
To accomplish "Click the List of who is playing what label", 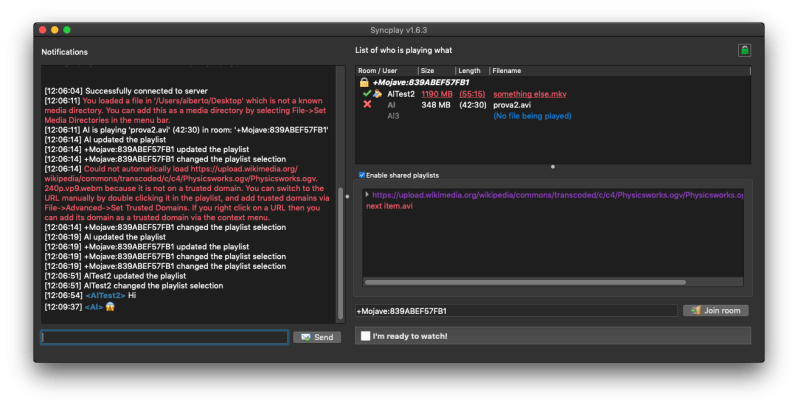I will coord(404,50).
